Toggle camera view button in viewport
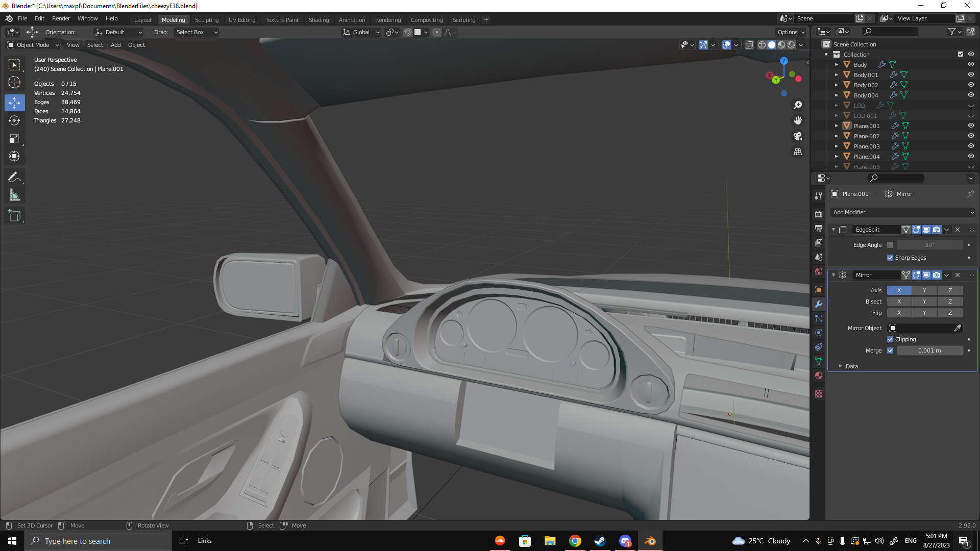Image resolution: width=980 pixels, height=551 pixels. click(x=797, y=136)
